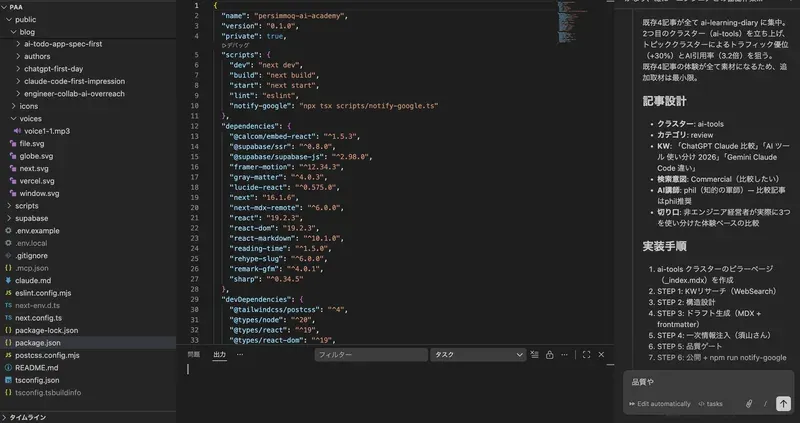Click the JS icon beside eslint.config.mjs
800x423 pixels.
8,293
